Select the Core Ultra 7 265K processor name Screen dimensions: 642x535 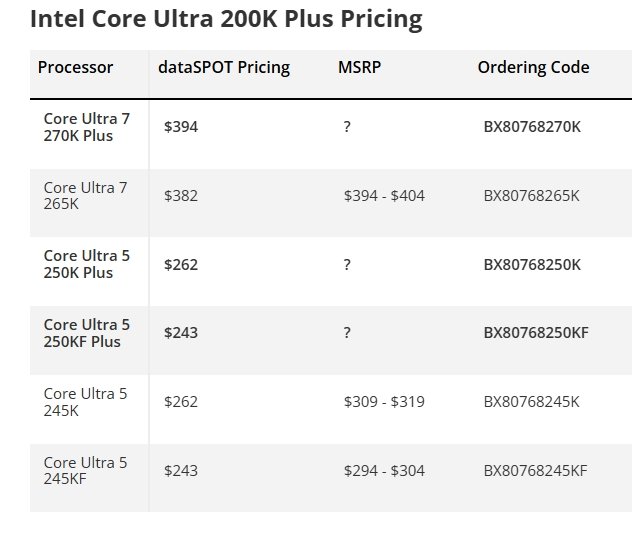(86, 195)
